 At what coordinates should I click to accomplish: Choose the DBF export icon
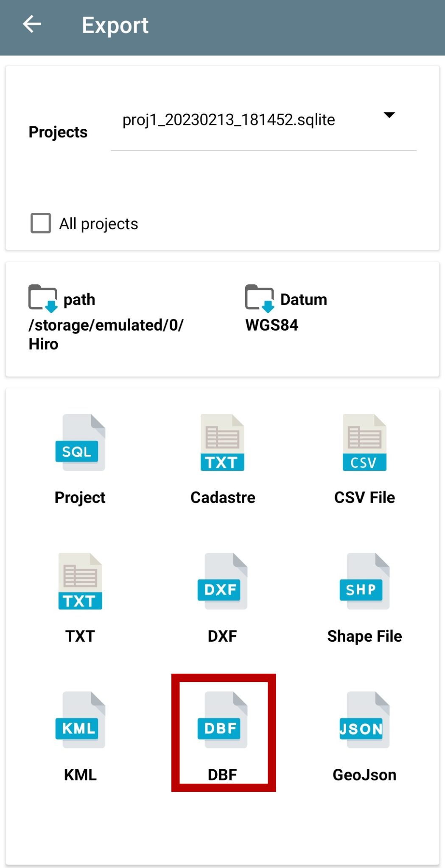click(x=222, y=720)
